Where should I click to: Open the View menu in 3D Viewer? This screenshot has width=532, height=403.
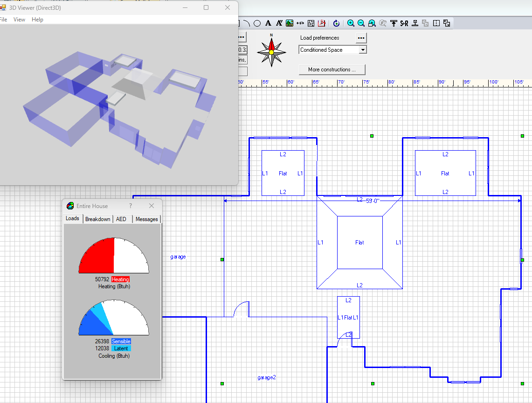[20, 20]
